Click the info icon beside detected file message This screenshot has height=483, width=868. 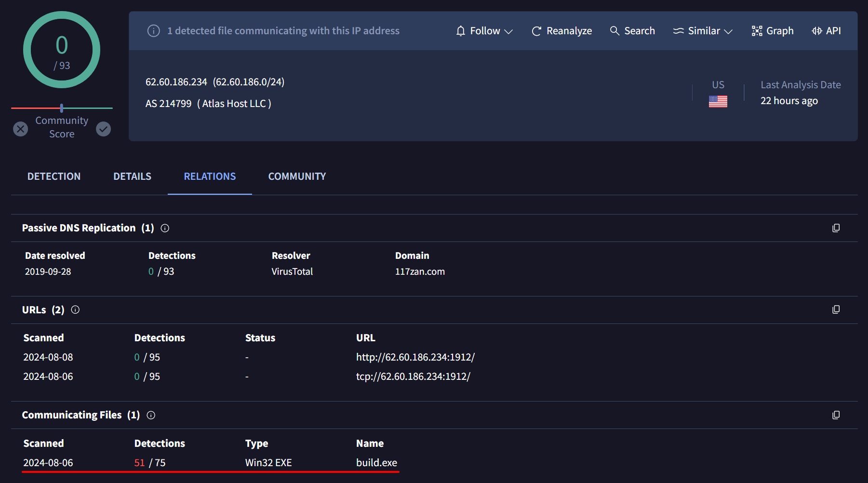pos(153,31)
